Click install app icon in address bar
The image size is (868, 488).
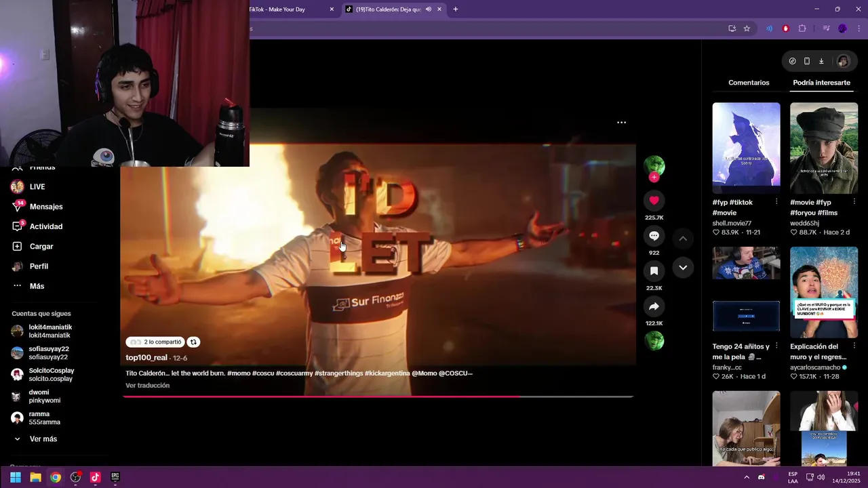click(x=732, y=28)
